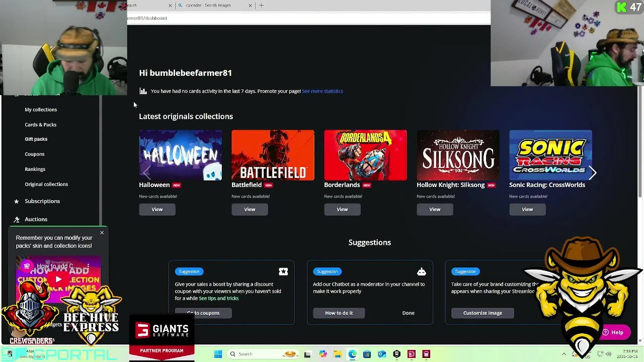Open Microsoft Store from taskbar

(367, 354)
